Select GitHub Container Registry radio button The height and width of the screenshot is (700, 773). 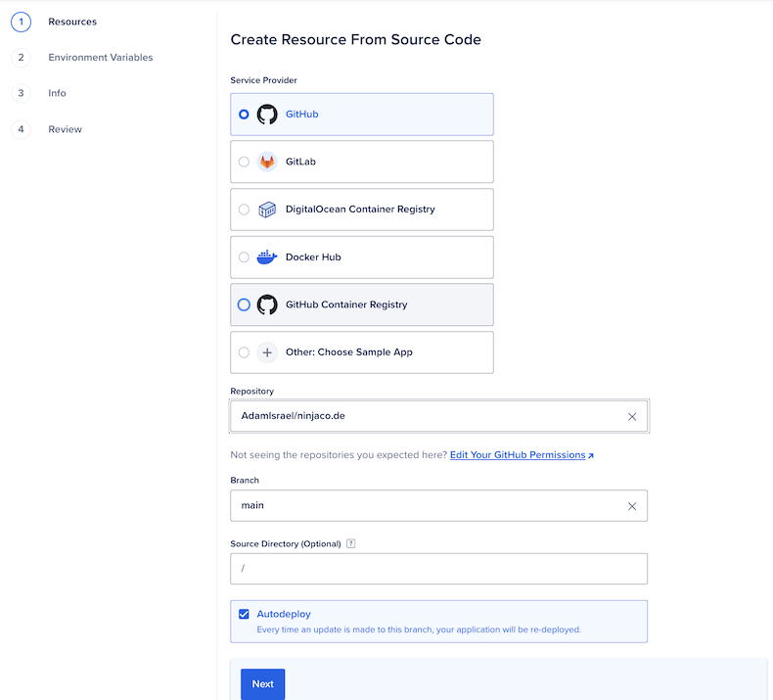pyautogui.click(x=244, y=304)
